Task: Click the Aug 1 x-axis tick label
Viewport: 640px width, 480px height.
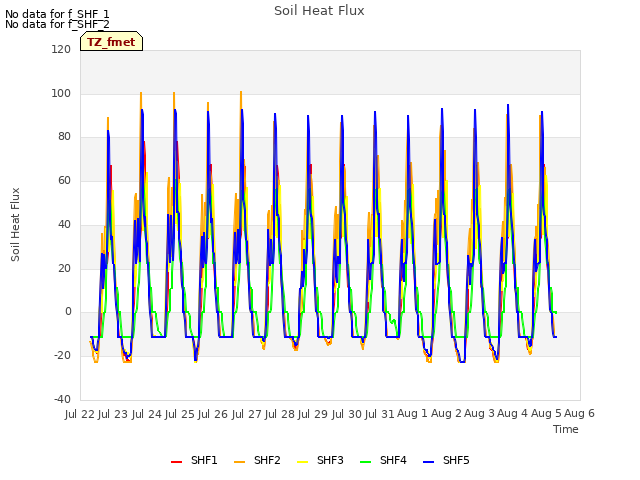Action: [413, 414]
